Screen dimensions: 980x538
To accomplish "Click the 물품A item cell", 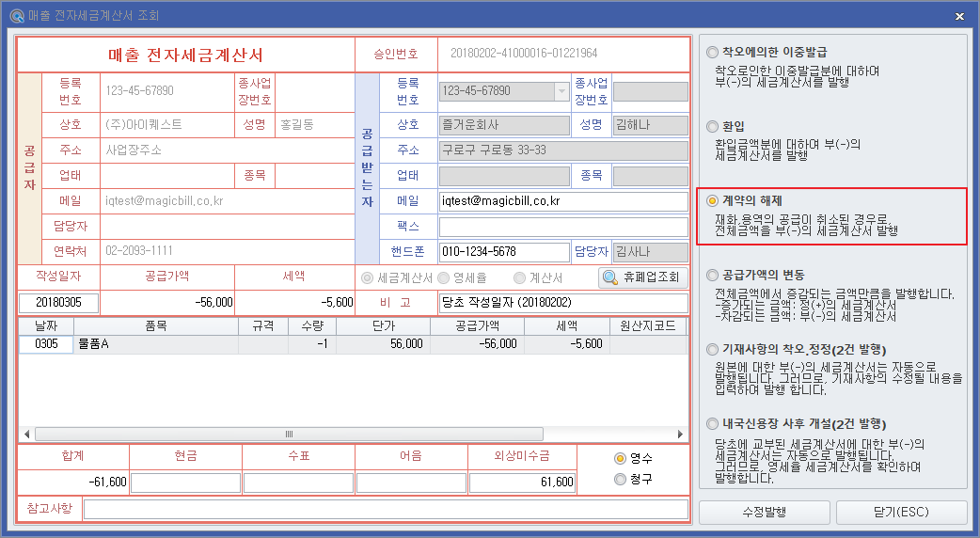I will click(x=156, y=344).
